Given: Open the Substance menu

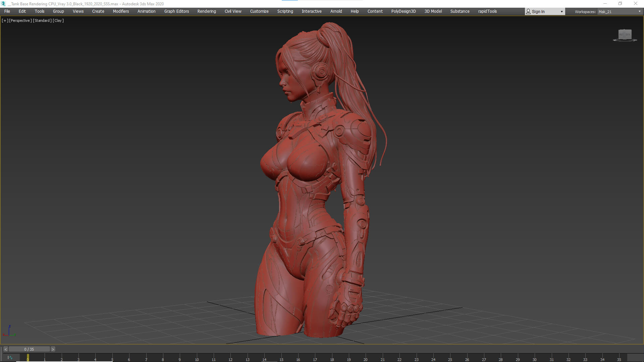Looking at the screenshot, I should tap(460, 11).
